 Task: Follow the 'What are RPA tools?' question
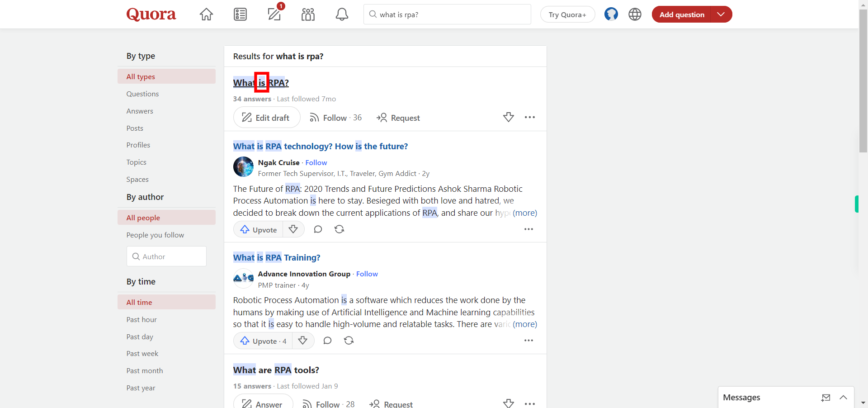(x=328, y=404)
